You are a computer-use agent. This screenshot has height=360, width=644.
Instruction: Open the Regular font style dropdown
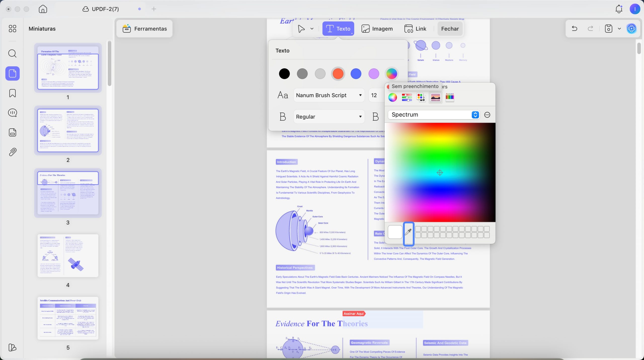click(329, 117)
